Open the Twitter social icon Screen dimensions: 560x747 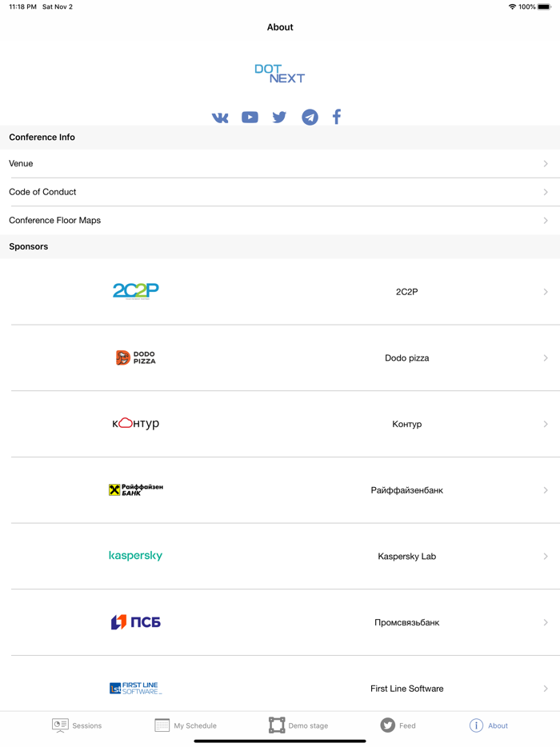(x=279, y=117)
